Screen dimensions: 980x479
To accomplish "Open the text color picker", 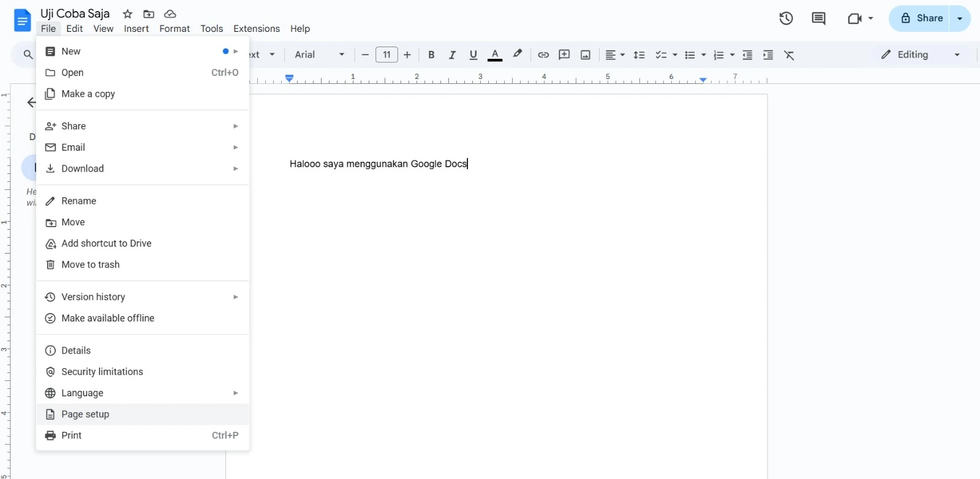I will click(x=495, y=55).
